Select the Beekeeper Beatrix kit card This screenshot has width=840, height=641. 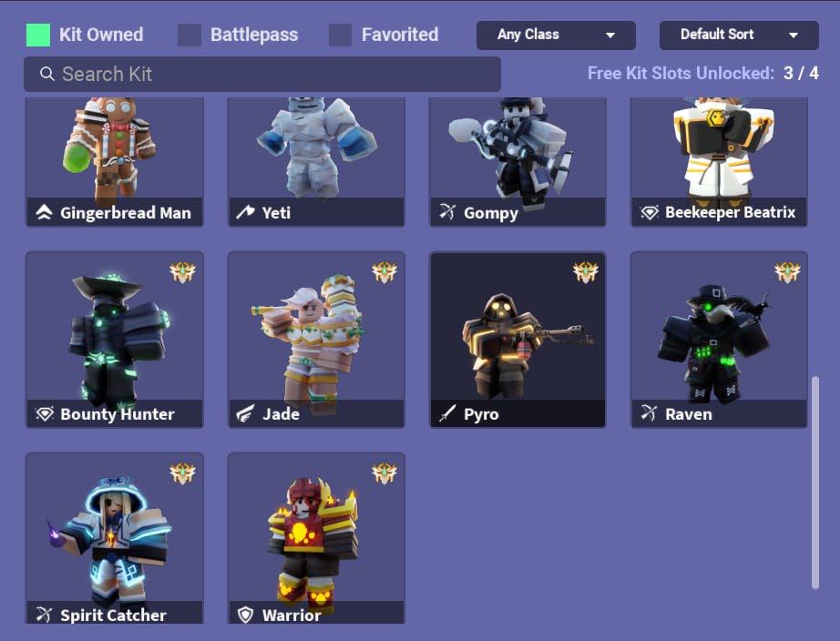719,162
